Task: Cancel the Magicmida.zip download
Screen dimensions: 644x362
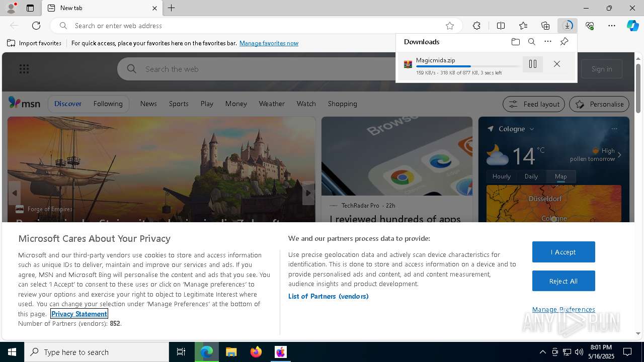Action: (556, 64)
